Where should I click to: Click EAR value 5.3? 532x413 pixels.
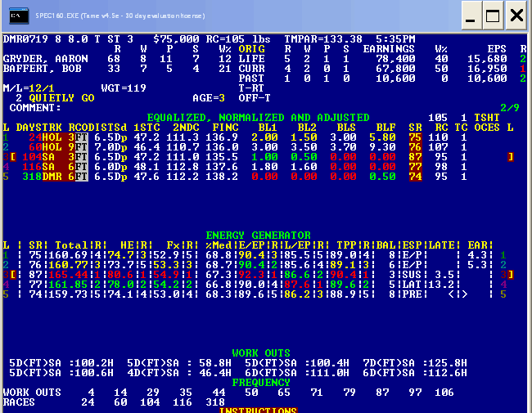click(x=478, y=265)
